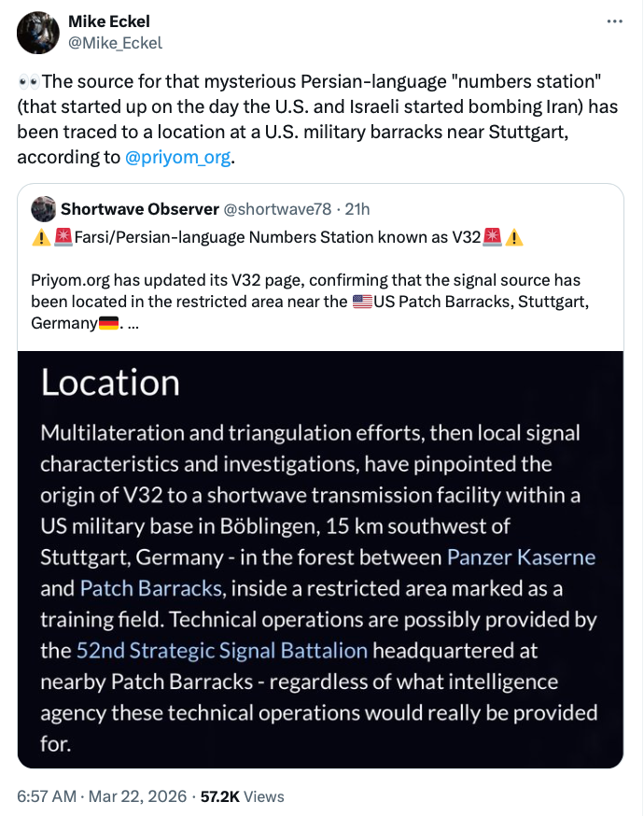Open Mike Eckel's profile avatar
The height and width of the screenshot is (816, 644).
pos(38,33)
